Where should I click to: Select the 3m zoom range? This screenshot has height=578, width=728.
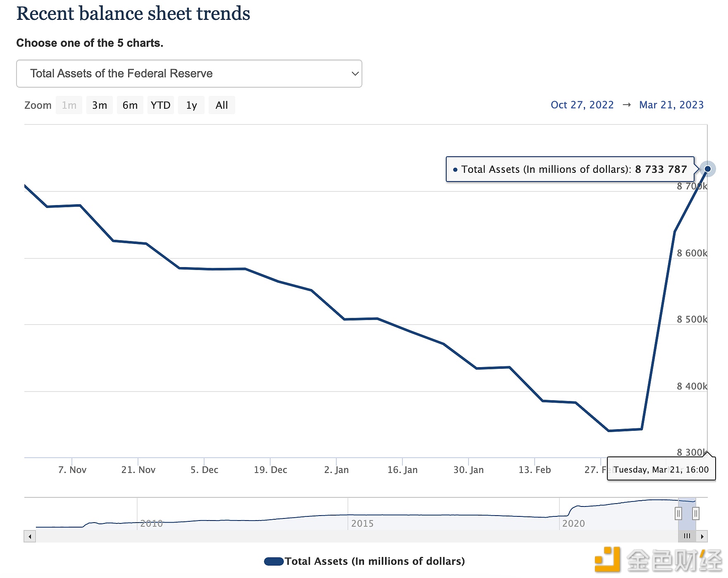pos(100,105)
